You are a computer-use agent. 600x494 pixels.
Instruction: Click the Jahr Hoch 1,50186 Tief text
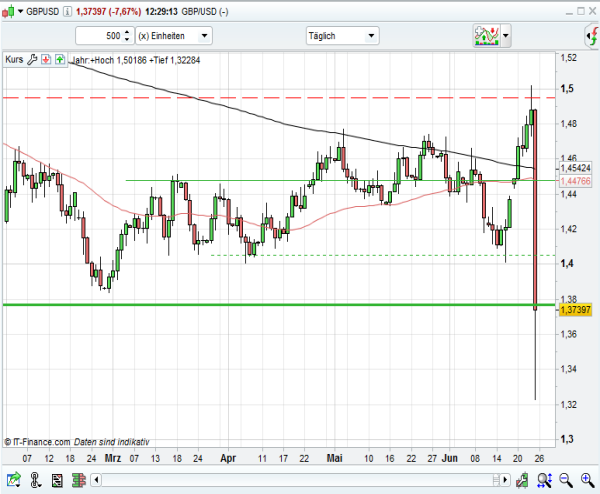(136, 60)
